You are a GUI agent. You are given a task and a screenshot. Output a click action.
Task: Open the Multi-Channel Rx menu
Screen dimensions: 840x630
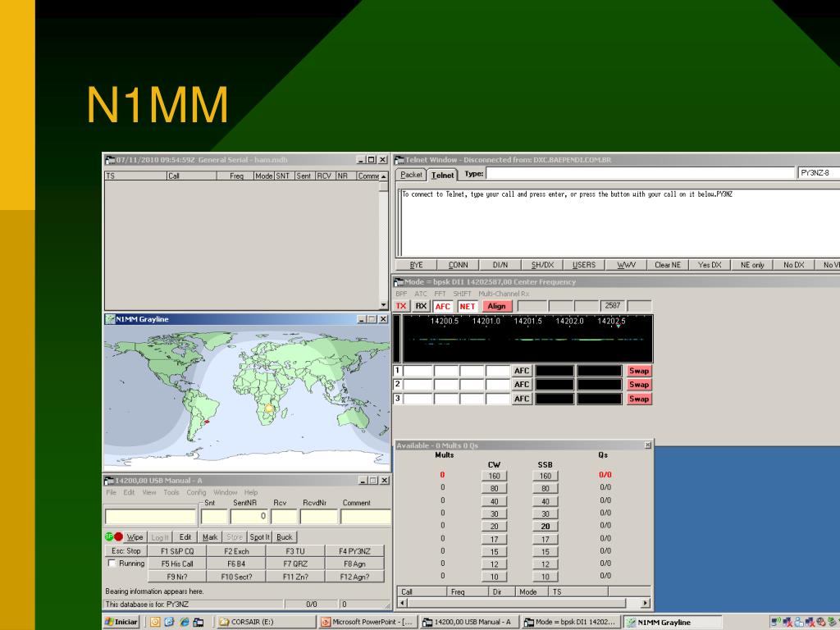click(504, 294)
